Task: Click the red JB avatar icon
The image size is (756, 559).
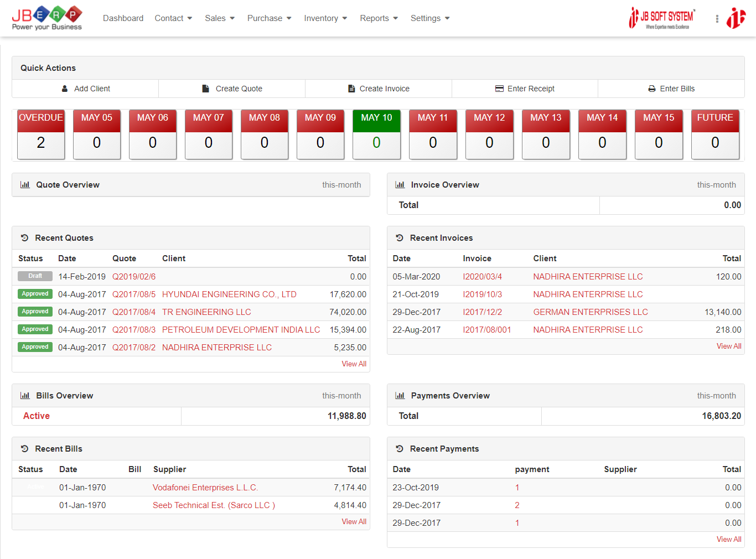Action: pos(736,18)
